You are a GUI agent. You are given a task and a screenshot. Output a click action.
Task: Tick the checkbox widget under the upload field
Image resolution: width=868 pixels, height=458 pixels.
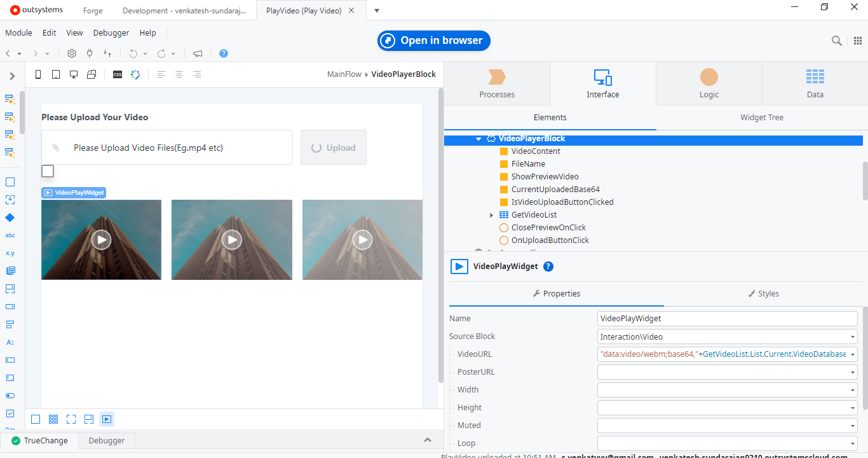tap(48, 171)
